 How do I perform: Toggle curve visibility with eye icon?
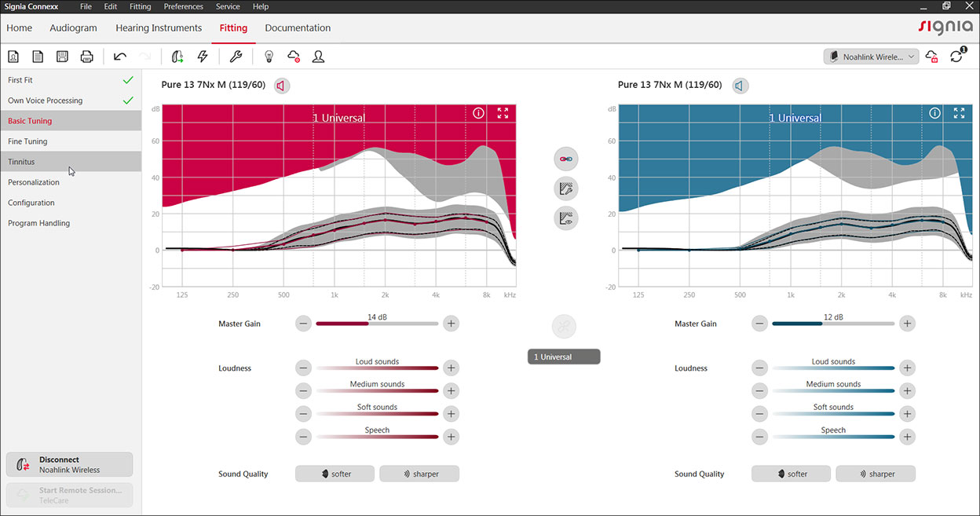(566, 218)
